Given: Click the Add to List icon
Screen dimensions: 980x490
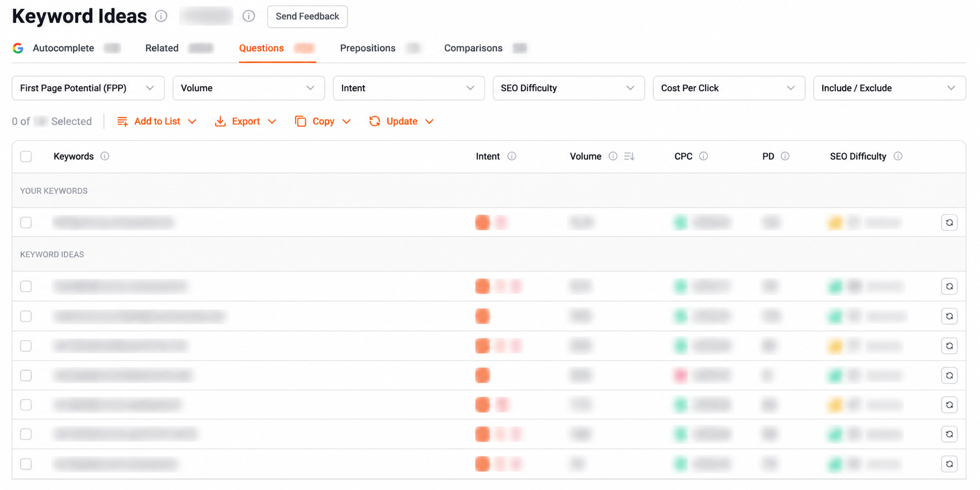Looking at the screenshot, I should point(123,122).
